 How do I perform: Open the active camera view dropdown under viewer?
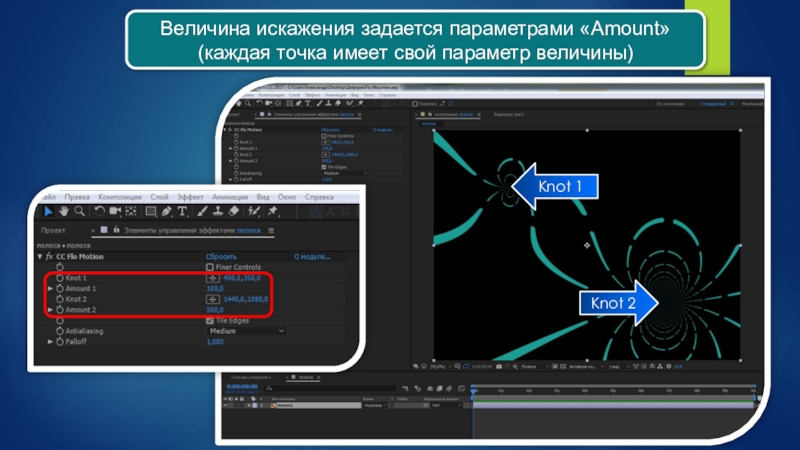pyautogui.click(x=586, y=366)
